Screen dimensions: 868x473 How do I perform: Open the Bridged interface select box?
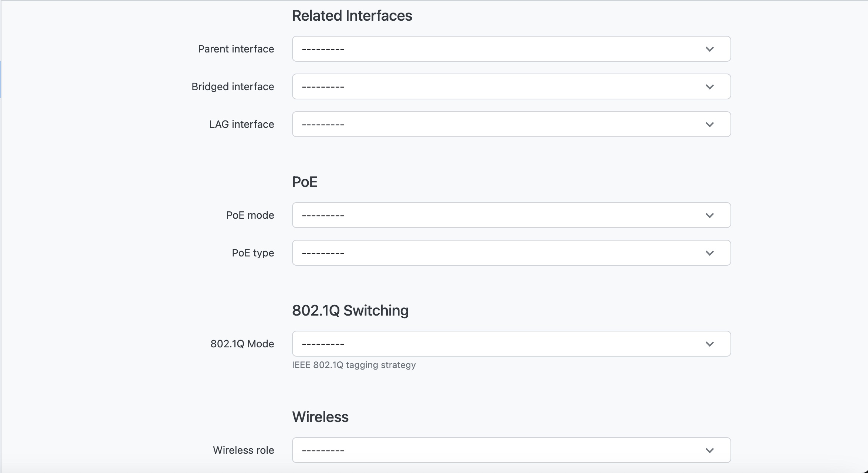(x=511, y=86)
